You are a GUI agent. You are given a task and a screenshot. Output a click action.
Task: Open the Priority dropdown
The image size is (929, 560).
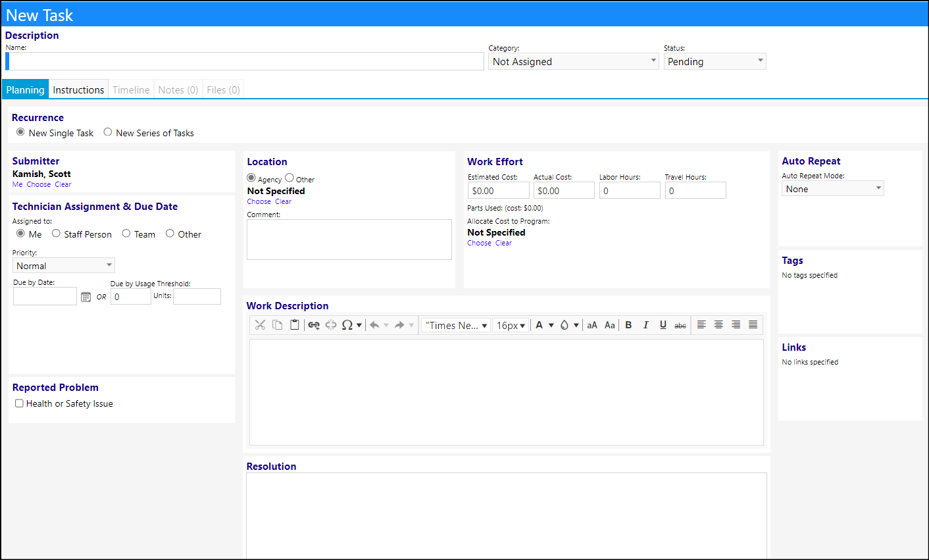point(64,265)
